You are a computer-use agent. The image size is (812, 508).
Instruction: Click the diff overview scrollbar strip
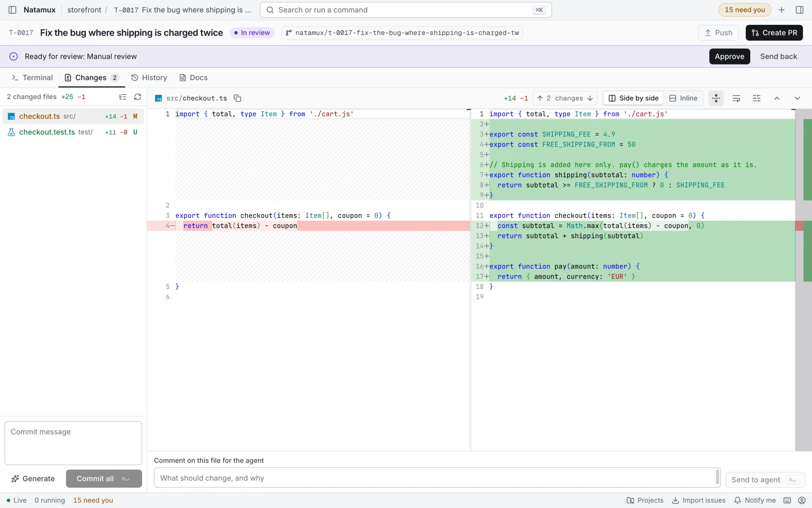click(x=803, y=280)
